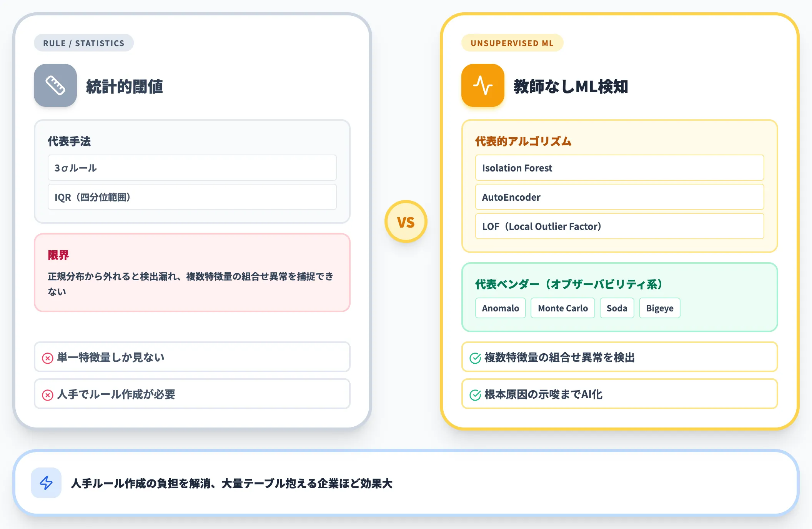Select the UNSUPERVISED ML label pill
The height and width of the screenshot is (529, 812).
512,43
